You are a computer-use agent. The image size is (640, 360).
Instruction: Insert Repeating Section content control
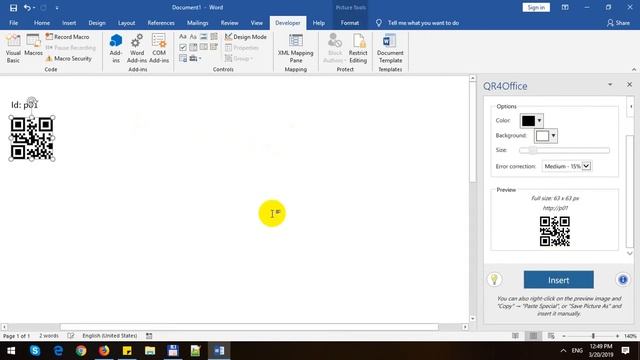coord(183,58)
